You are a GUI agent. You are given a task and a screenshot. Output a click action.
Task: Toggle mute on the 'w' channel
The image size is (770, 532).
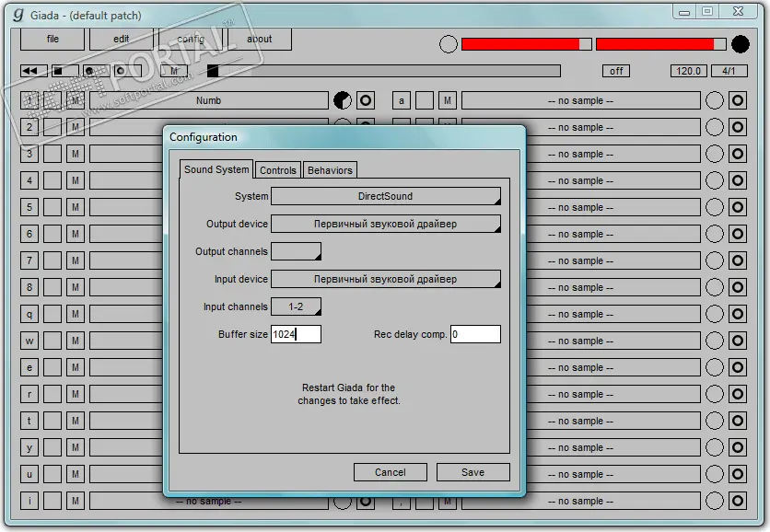[x=76, y=341]
